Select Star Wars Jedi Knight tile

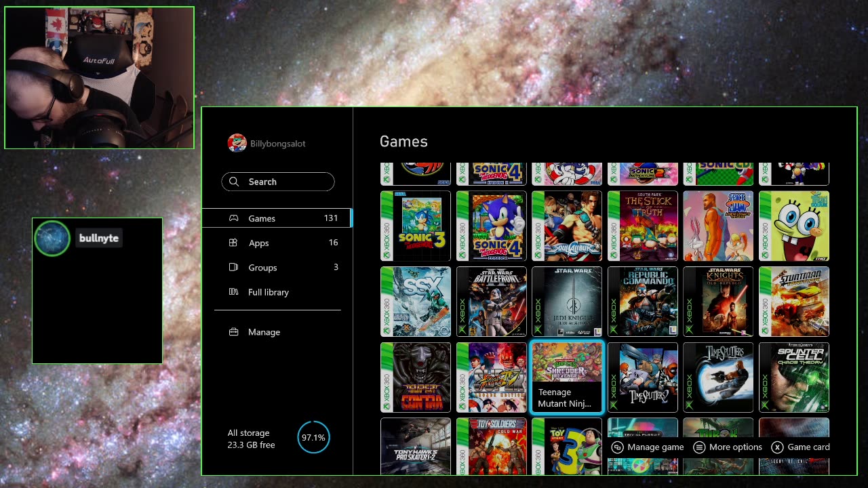click(567, 302)
